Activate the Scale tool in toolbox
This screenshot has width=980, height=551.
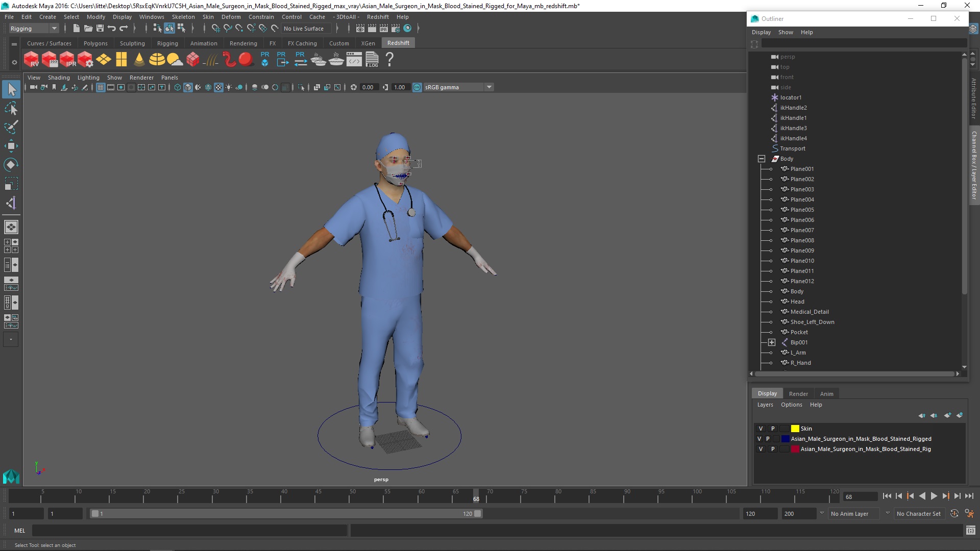coord(11,183)
